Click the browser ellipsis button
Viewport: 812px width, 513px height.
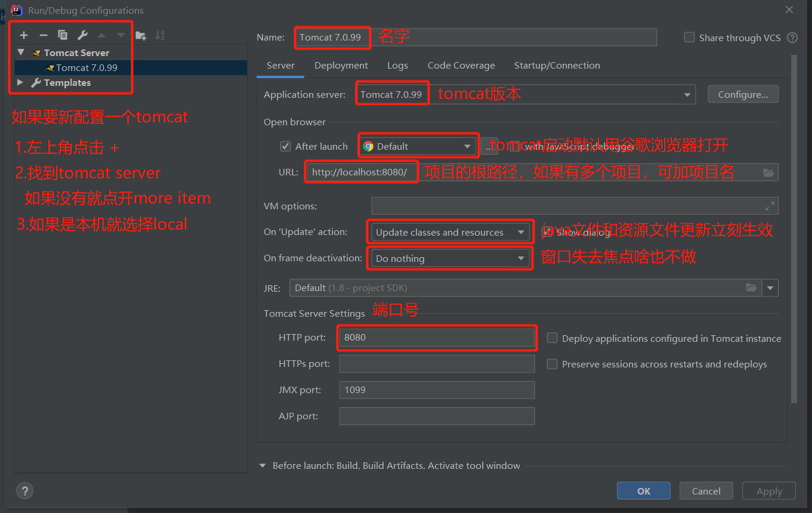tap(489, 146)
